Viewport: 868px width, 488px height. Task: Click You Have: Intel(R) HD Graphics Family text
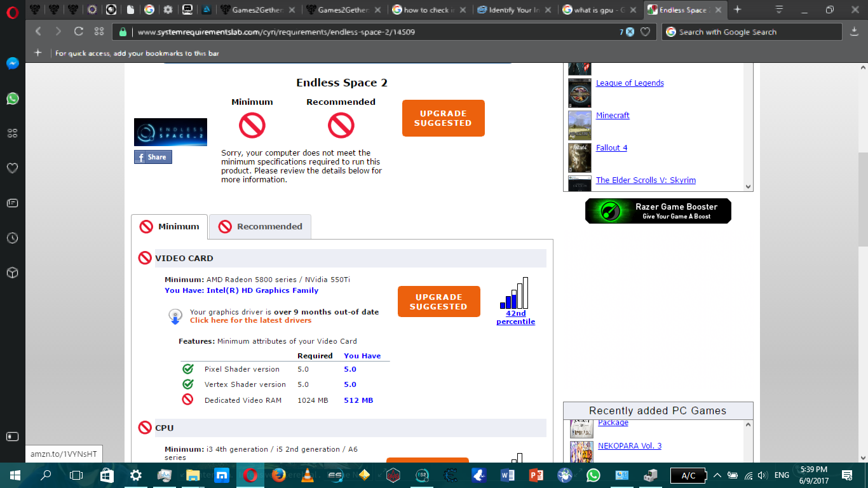click(241, 290)
